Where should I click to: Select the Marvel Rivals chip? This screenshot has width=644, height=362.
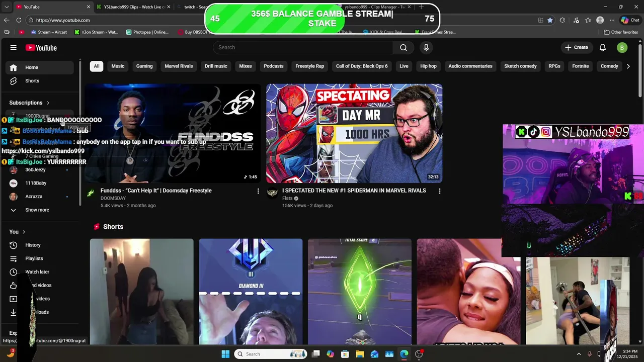179,66
